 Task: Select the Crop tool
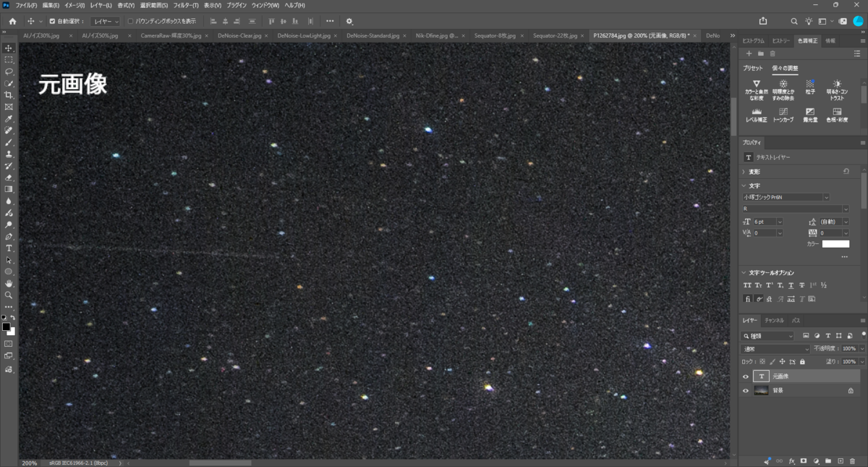[9, 95]
